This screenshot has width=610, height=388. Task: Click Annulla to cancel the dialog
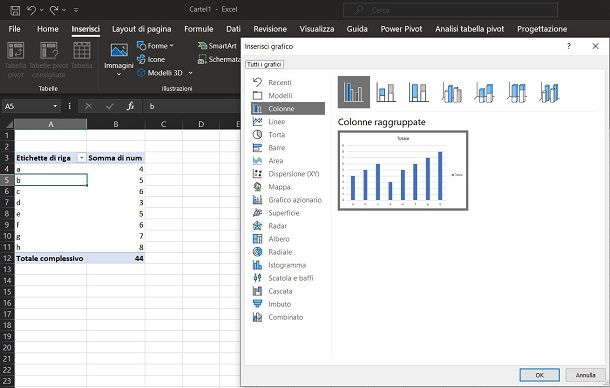[585, 375]
